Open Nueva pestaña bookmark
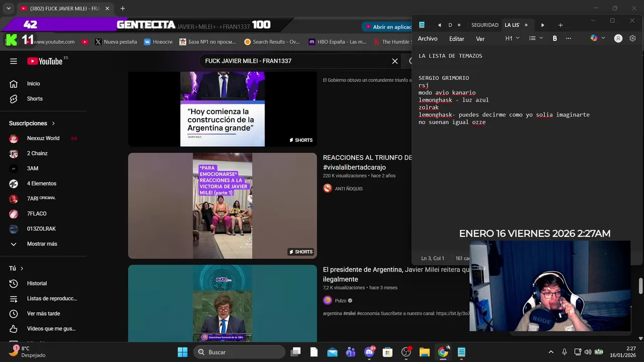The width and height of the screenshot is (644, 362). 116,42
